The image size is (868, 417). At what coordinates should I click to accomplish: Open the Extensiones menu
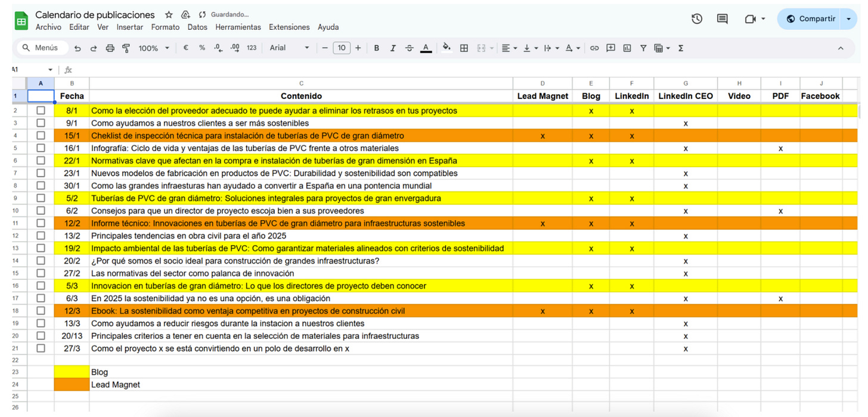tap(289, 27)
